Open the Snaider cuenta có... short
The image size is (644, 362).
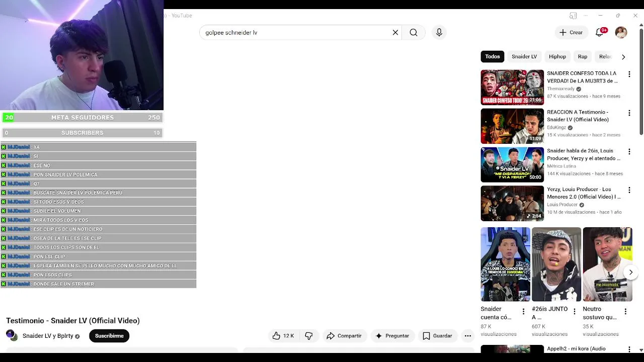pyautogui.click(x=505, y=264)
